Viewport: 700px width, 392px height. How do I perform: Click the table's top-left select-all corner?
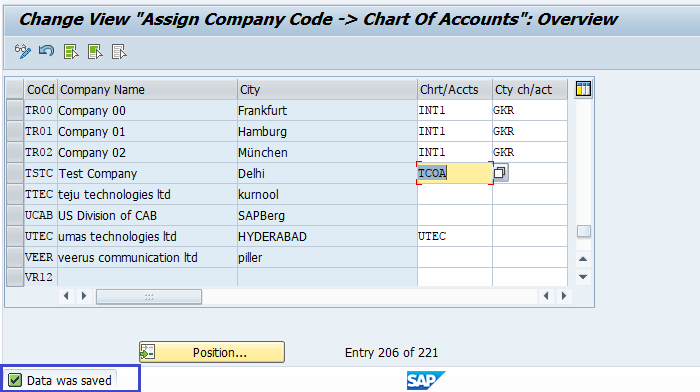point(15,89)
